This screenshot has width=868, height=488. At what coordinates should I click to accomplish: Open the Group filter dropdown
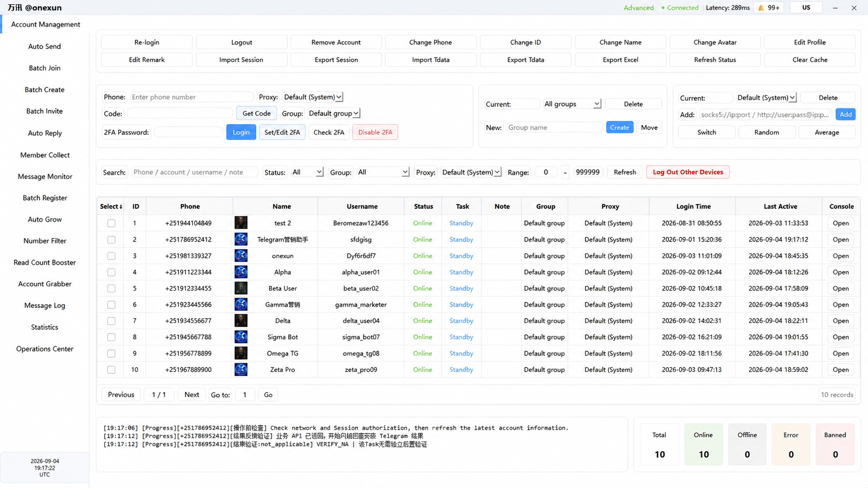tap(382, 172)
